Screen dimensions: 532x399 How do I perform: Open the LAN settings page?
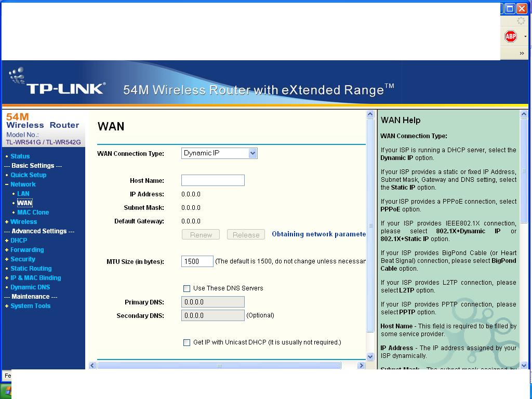[23, 193]
